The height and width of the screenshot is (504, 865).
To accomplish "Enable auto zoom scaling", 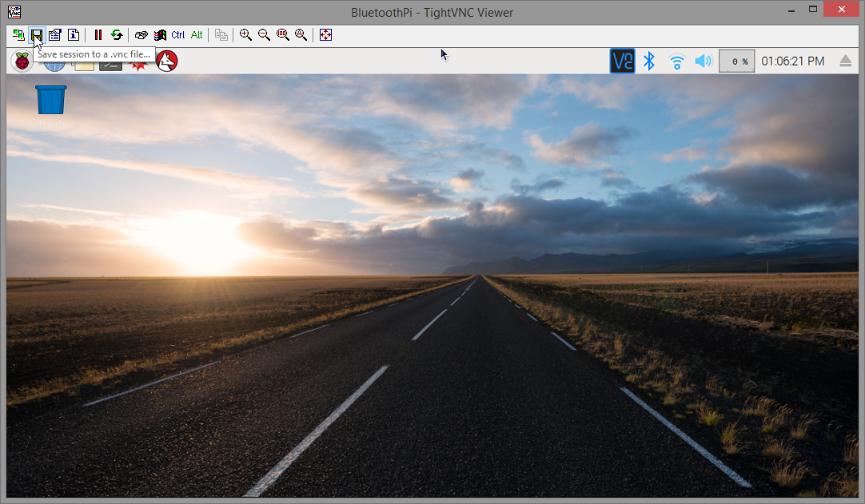I will click(x=301, y=34).
